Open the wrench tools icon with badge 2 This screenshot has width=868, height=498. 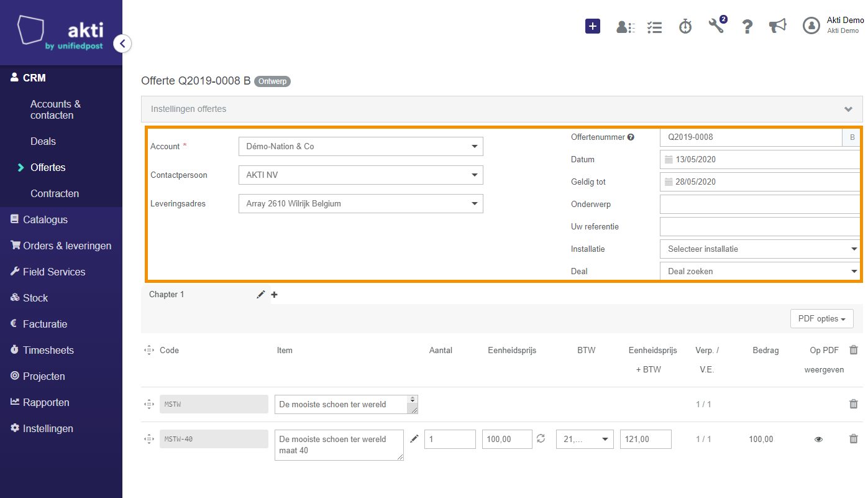click(x=717, y=25)
